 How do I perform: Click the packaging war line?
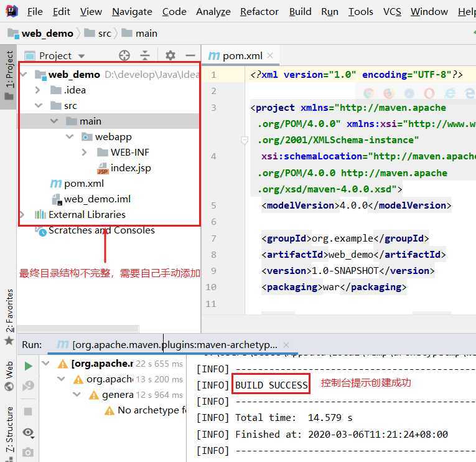334,287
